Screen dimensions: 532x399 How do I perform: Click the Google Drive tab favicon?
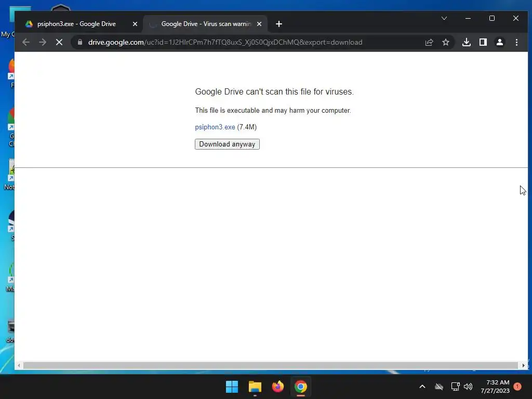29,24
